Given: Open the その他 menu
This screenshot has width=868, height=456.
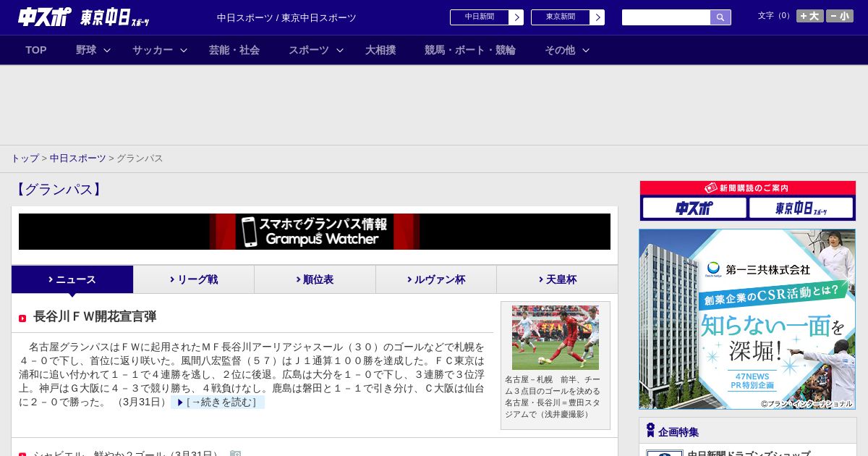Looking at the screenshot, I should pyautogui.click(x=560, y=50).
